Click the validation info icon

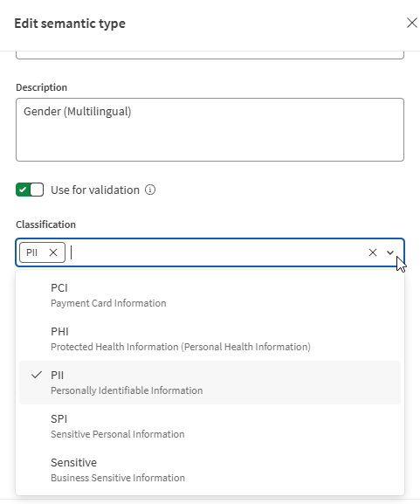(150, 190)
